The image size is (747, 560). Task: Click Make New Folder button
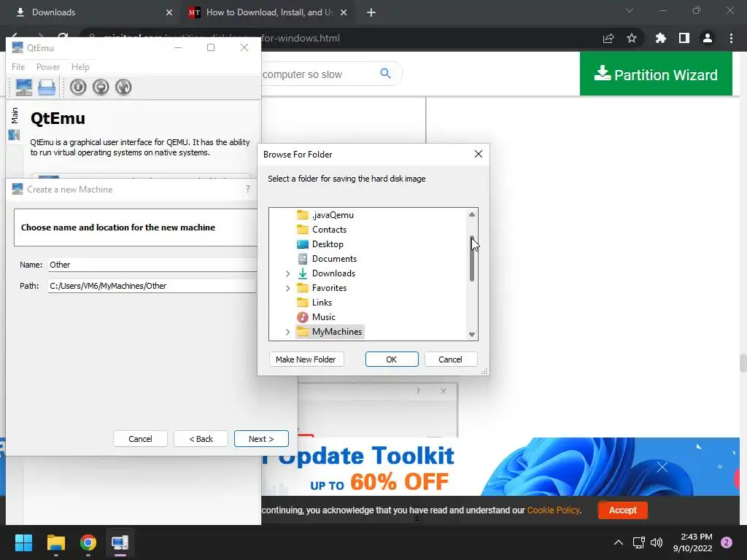[306, 359]
